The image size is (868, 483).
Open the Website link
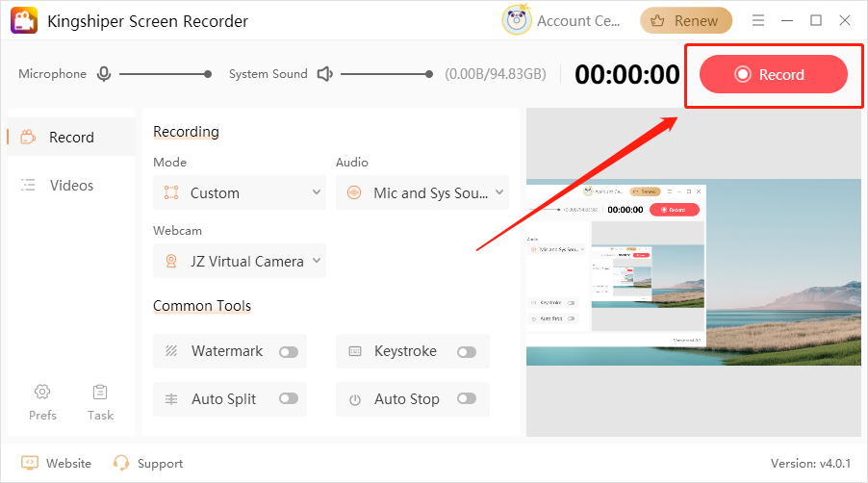68,463
